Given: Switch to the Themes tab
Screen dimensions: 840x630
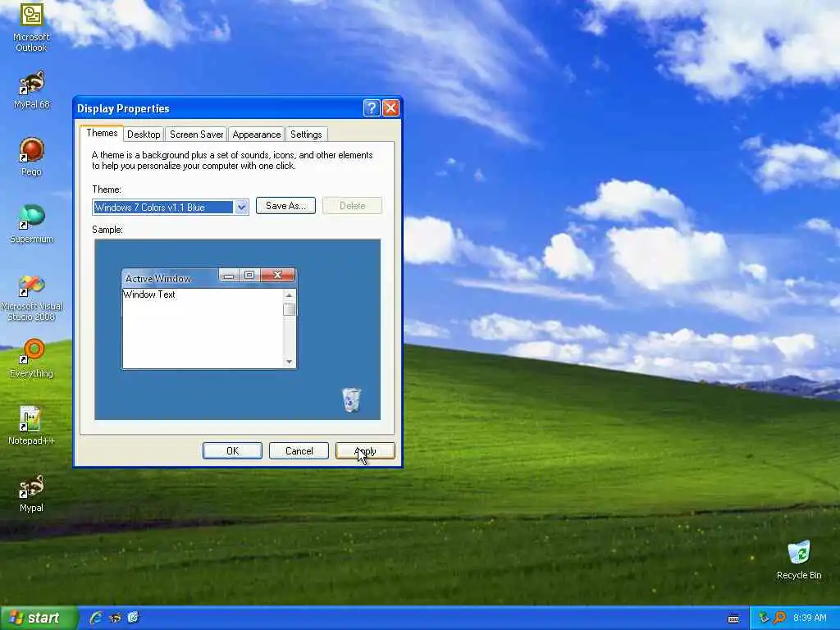Looking at the screenshot, I should [102, 133].
